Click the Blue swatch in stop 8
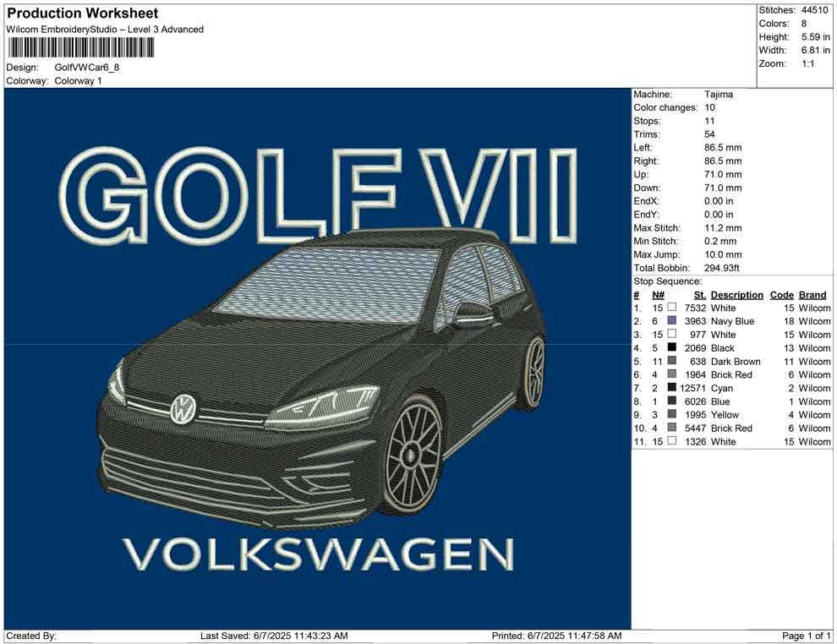The image size is (837, 644). tap(672, 401)
